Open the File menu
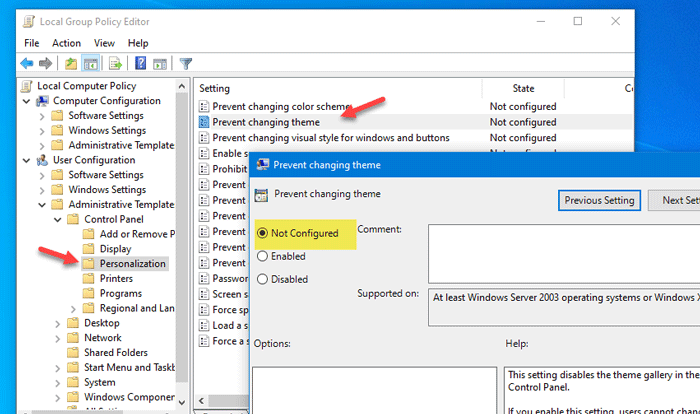The height and width of the screenshot is (414, 700). click(x=31, y=43)
